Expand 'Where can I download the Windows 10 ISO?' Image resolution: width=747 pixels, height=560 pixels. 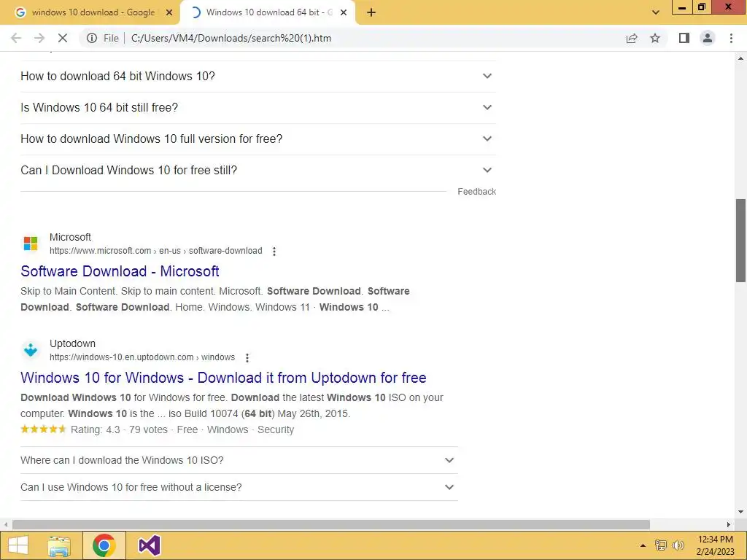(x=239, y=461)
